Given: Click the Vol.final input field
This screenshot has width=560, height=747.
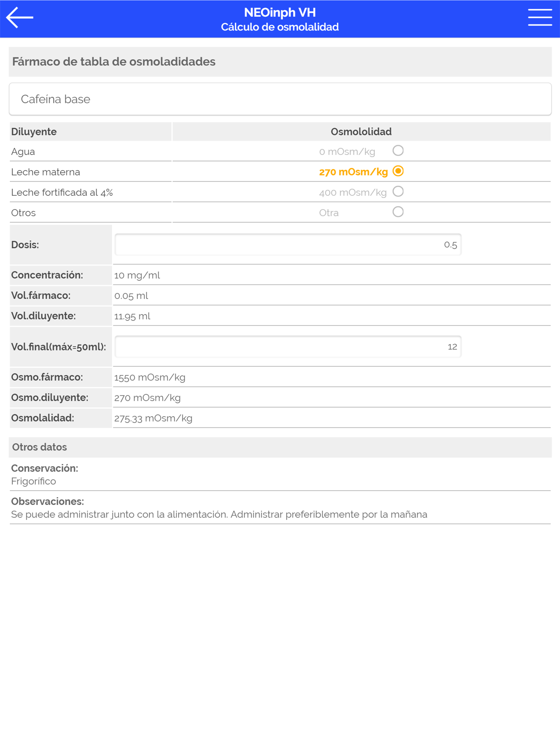Looking at the screenshot, I should pos(288,346).
